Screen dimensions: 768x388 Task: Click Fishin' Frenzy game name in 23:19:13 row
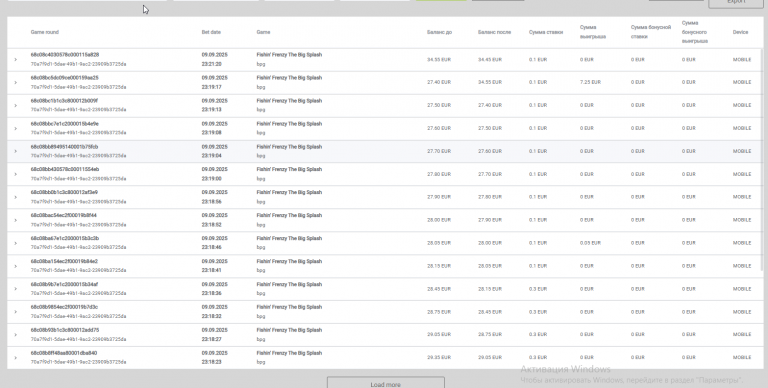tap(289, 101)
